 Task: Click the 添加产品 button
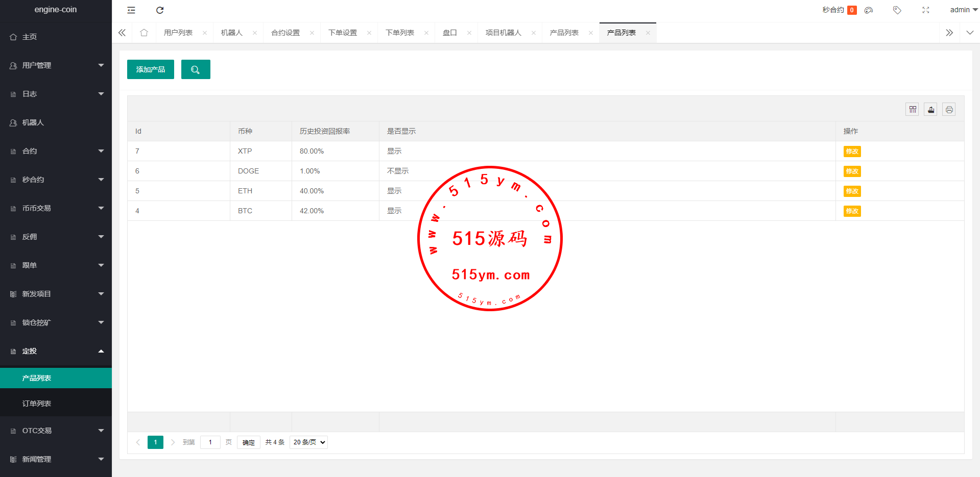(x=151, y=69)
